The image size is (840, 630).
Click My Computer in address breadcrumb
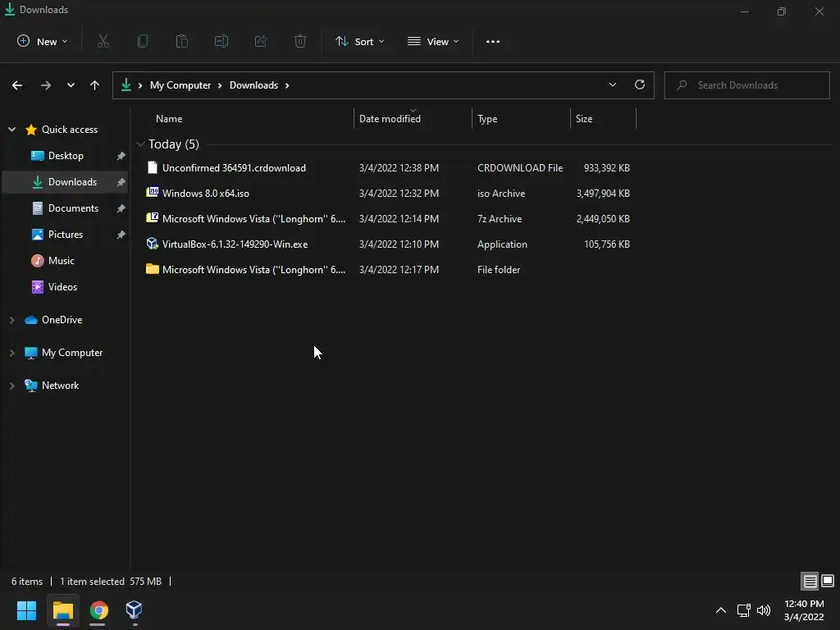pos(180,85)
